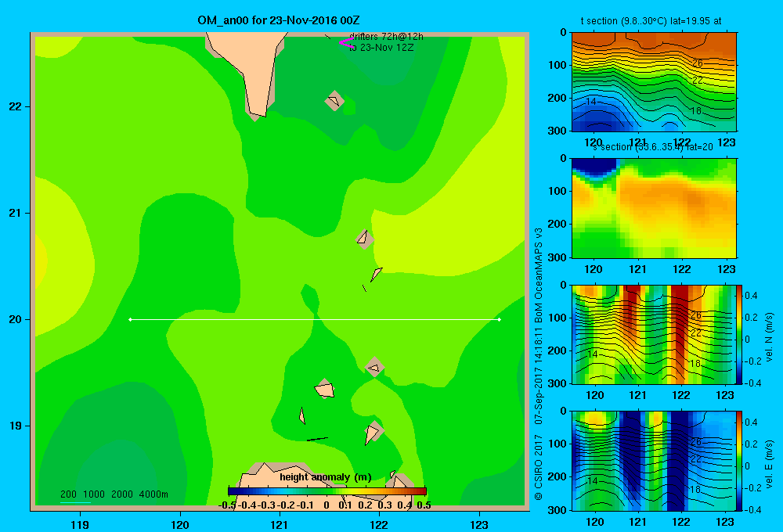Screen dimensions: 783x532
Task: Click the vel. E velocity color scale
Action: (x=739, y=461)
